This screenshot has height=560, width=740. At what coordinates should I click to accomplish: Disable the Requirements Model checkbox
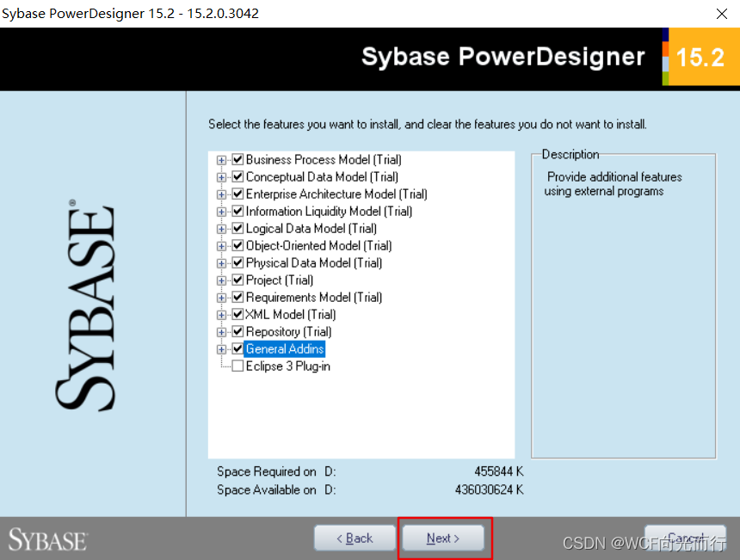click(x=237, y=297)
